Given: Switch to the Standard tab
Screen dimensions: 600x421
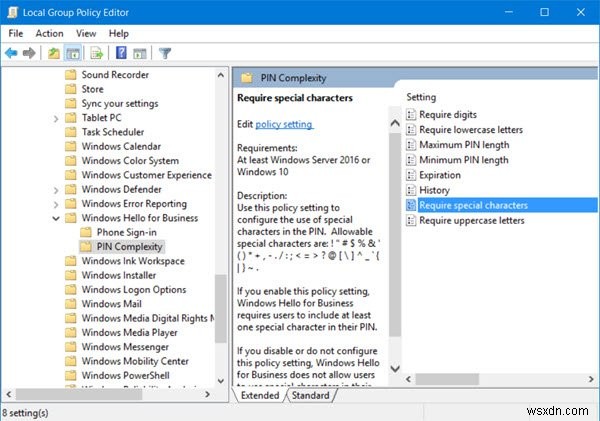Looking at the screenshot, I should (x=310, y=395).
